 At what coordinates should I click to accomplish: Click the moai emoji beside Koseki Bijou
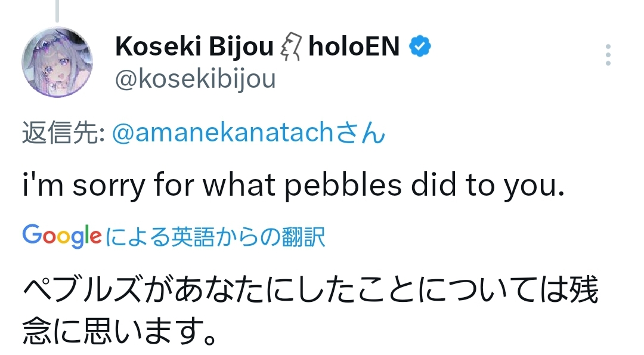coord(291,47)
